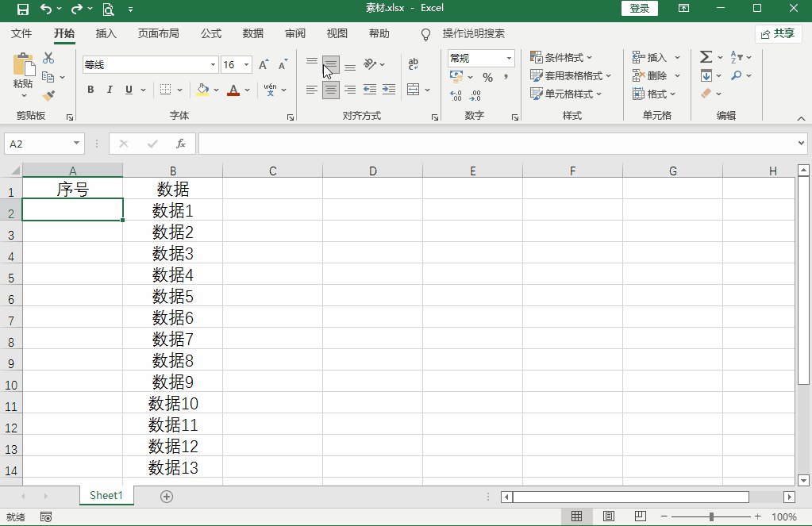Undo the last action
This screenshot has height=526, width=812.
tap(45, 9)
